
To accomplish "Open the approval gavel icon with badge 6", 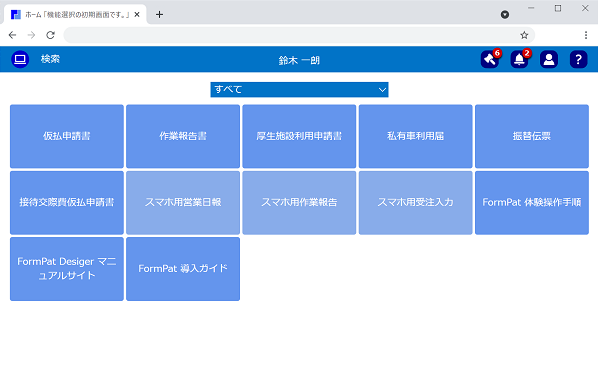I will click(490, 59).
